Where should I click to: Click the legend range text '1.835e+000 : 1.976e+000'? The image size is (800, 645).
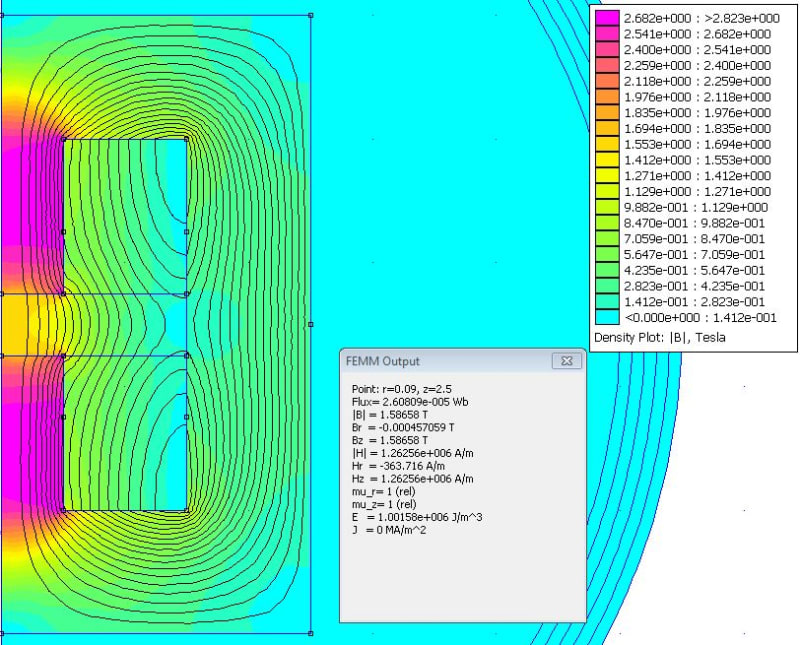tap(697, 113)
